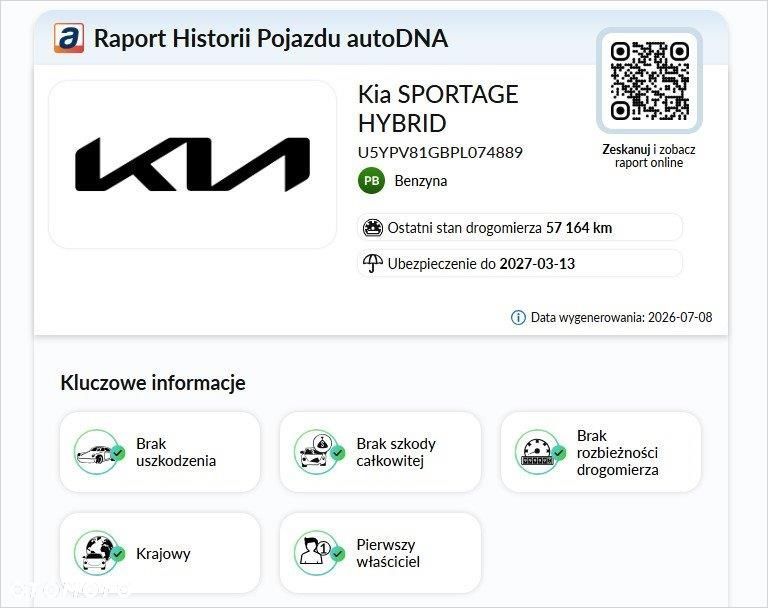Click the speedometer icon for odometer discrepancy
This screenshot has width=768, height=608.
(540, 452)
